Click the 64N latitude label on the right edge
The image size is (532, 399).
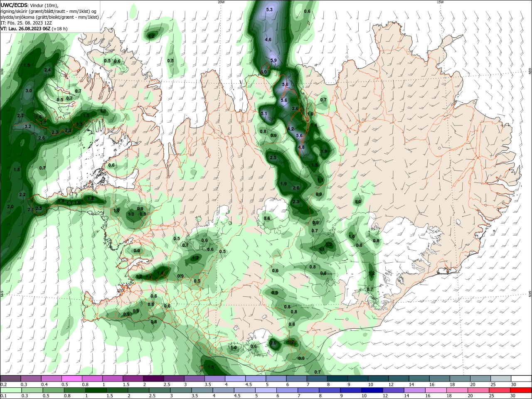(x=530, y=294)
